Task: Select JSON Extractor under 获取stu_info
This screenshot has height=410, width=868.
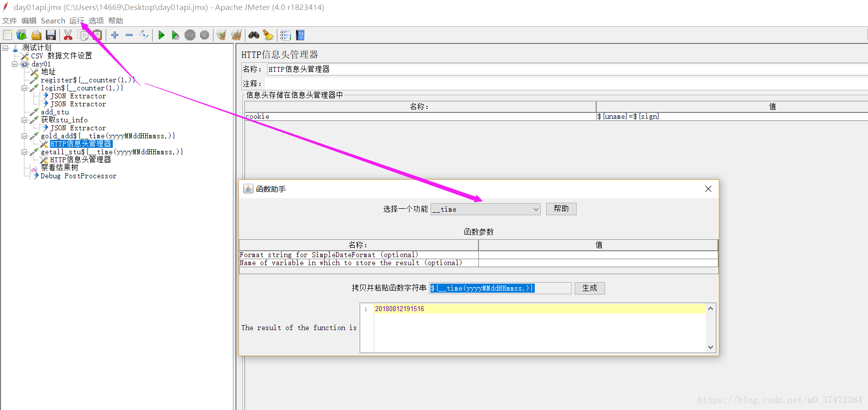Action: click(x=78, y=128)
